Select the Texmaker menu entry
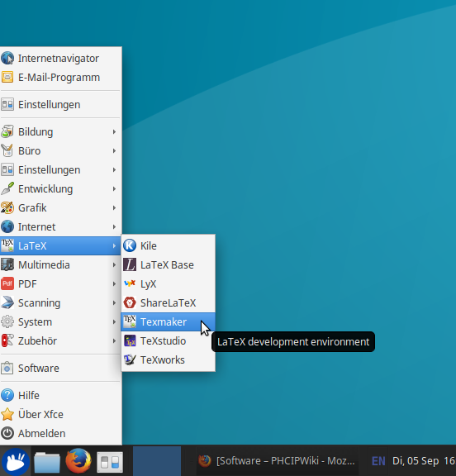This screenshot has height=476, width=456. click(x=168, y=321)
